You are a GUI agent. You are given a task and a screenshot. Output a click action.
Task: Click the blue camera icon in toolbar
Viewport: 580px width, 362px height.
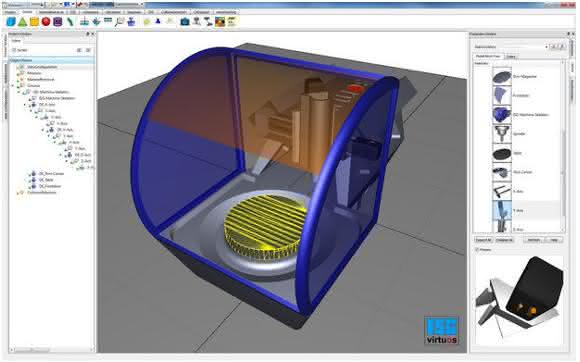point(185,22)
